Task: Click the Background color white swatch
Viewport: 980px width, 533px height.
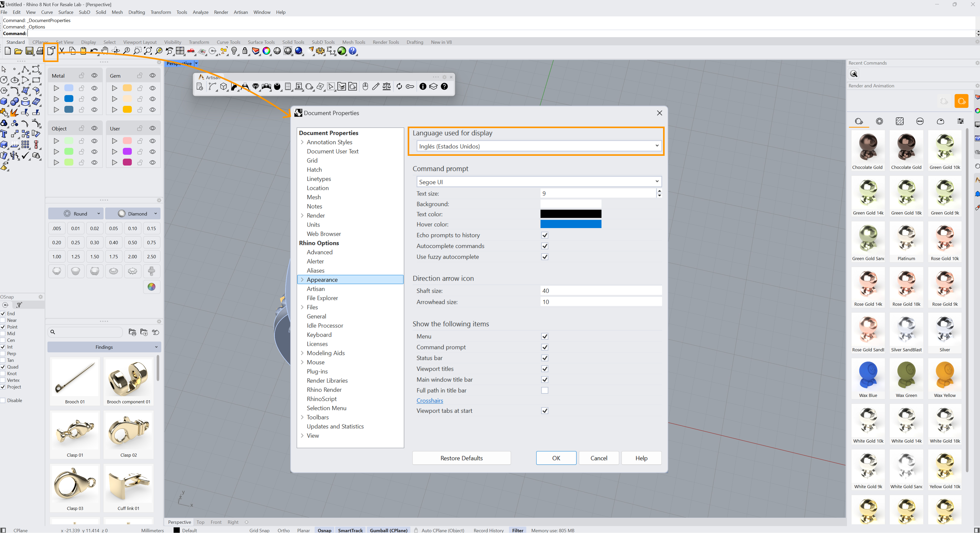Action: [571, 204]
